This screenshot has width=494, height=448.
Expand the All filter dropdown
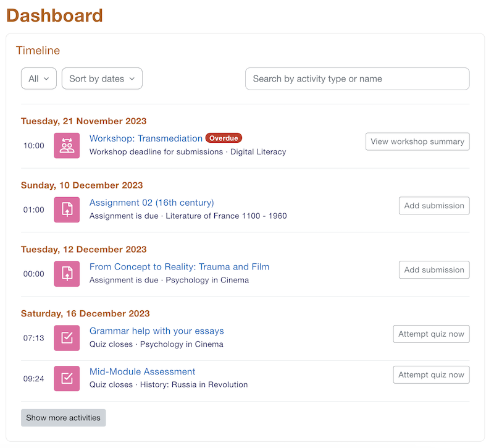pyautogui.click(x=39, y=79)
